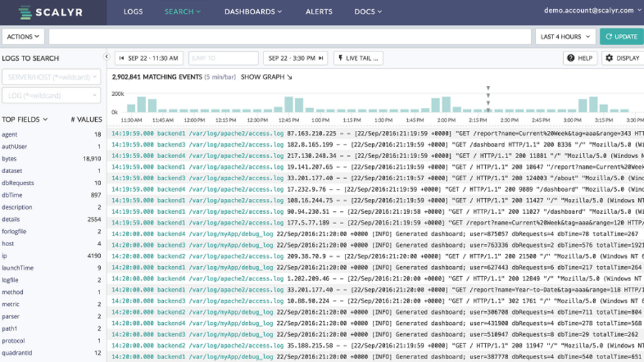Open Display settings gear button
The width and height of the screenshot is (644, 362).
[x=623, y=58]
